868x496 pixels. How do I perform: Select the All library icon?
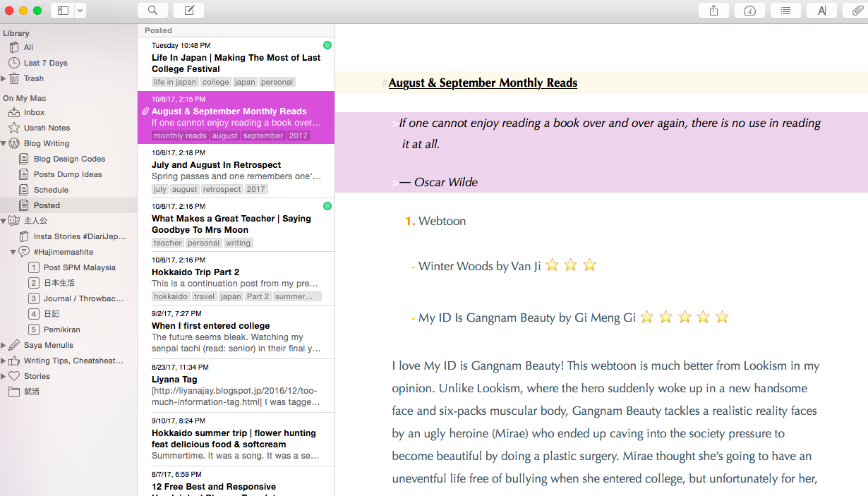tap(13, 47)
